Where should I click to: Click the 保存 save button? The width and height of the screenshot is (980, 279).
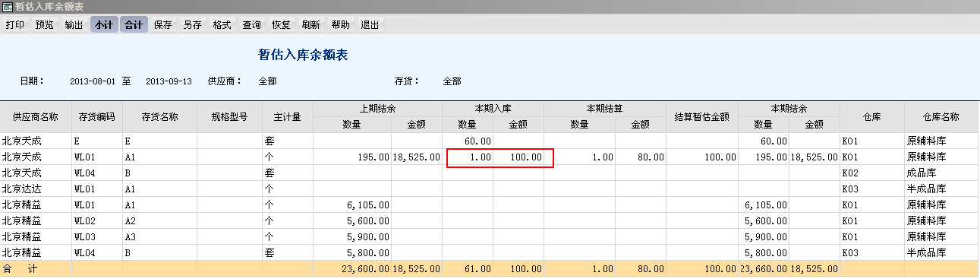(x=163, y=24)
